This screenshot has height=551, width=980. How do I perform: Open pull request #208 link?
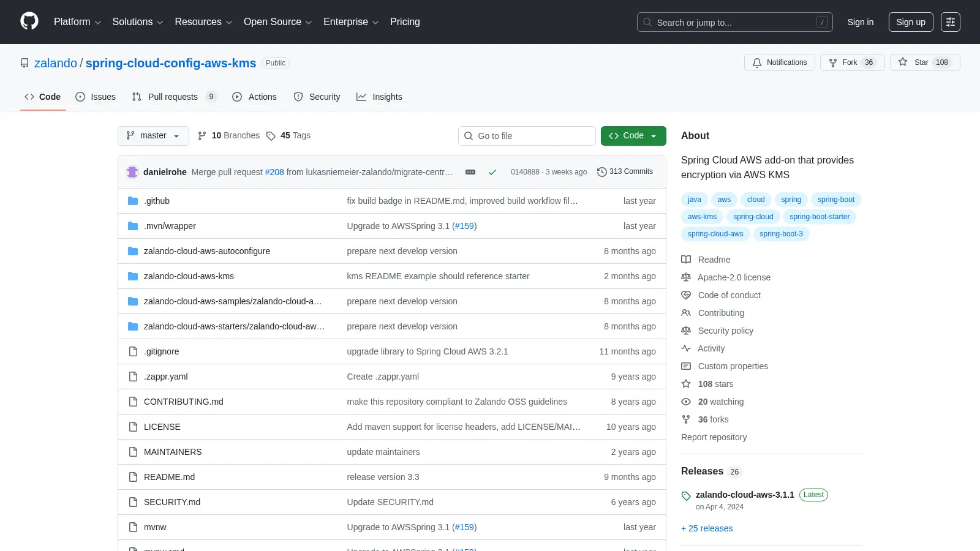[x=274, y=172]
